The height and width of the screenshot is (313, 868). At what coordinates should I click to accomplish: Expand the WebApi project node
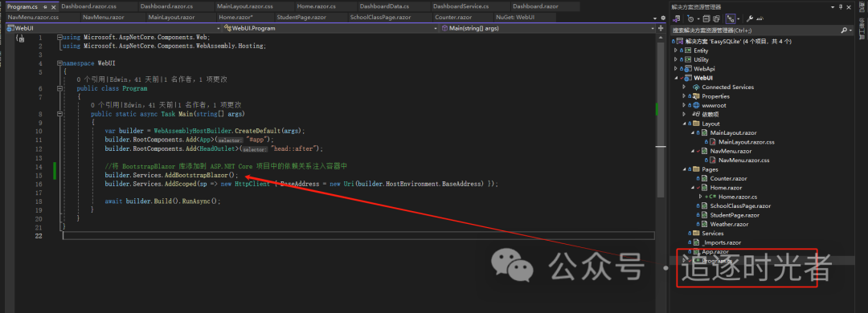click(675, 68)
